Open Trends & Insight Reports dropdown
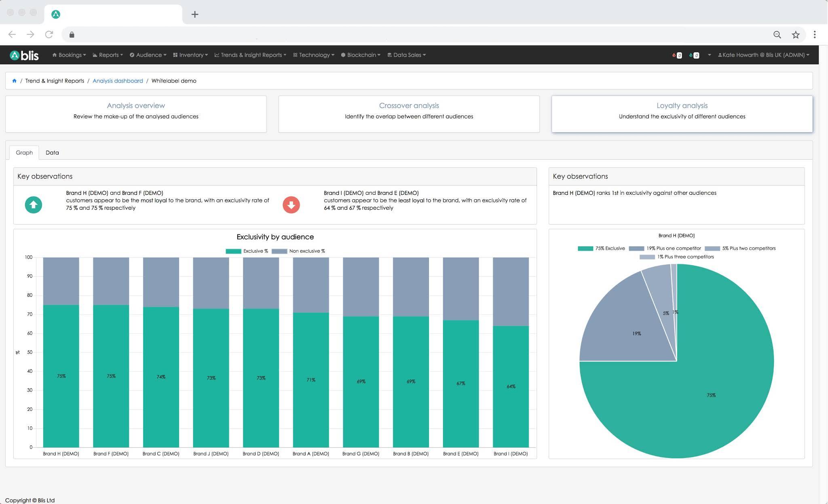This screenshot has height=504, width=828. pyautogui.click(x=250, y=55)
